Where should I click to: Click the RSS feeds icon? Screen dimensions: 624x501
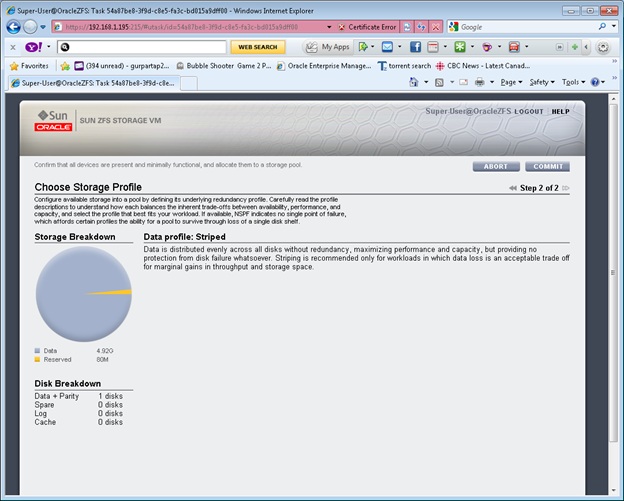point(439,82)
